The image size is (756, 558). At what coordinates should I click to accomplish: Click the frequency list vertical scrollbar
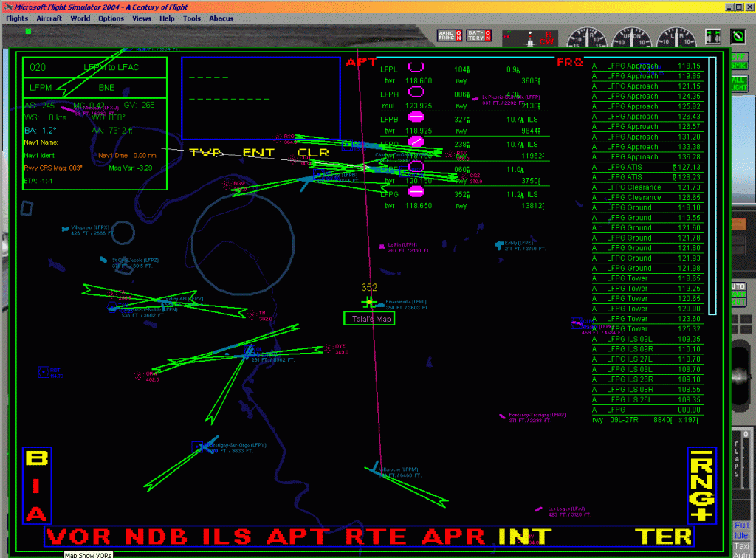(x=712, y=185)
